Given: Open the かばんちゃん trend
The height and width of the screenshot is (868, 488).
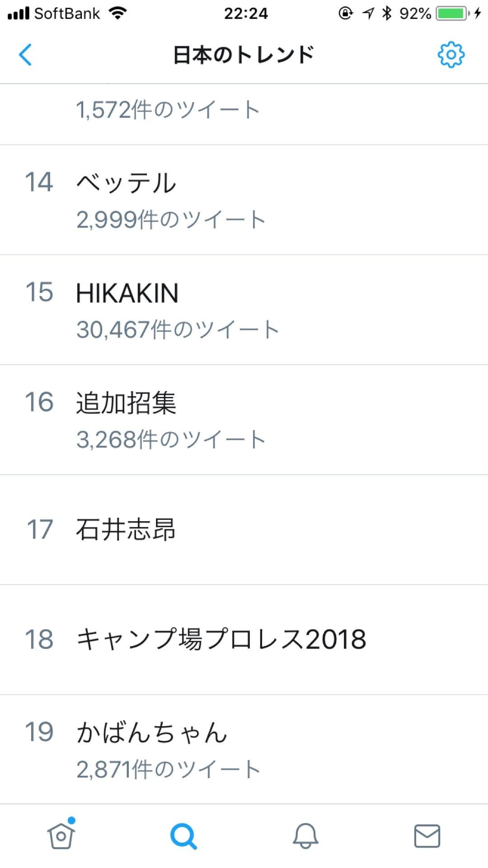Looking at the screenshot, I should coord(244,749).
